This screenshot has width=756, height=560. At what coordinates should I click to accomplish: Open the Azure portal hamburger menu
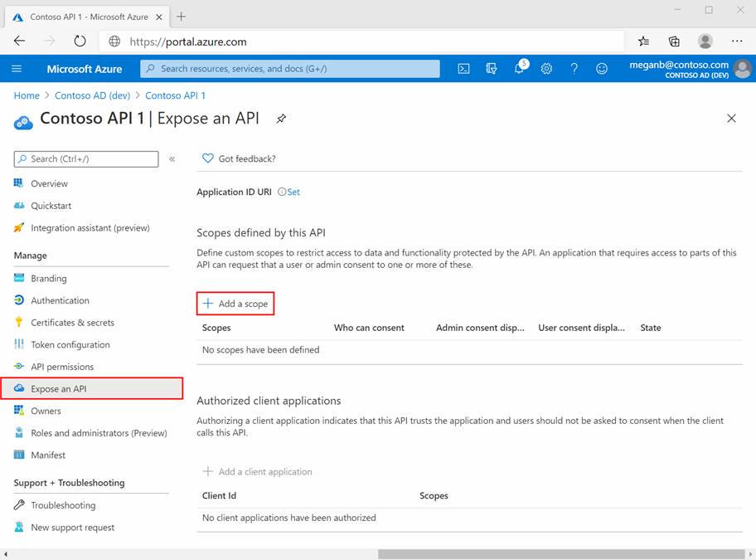click(x=17, y=69)
